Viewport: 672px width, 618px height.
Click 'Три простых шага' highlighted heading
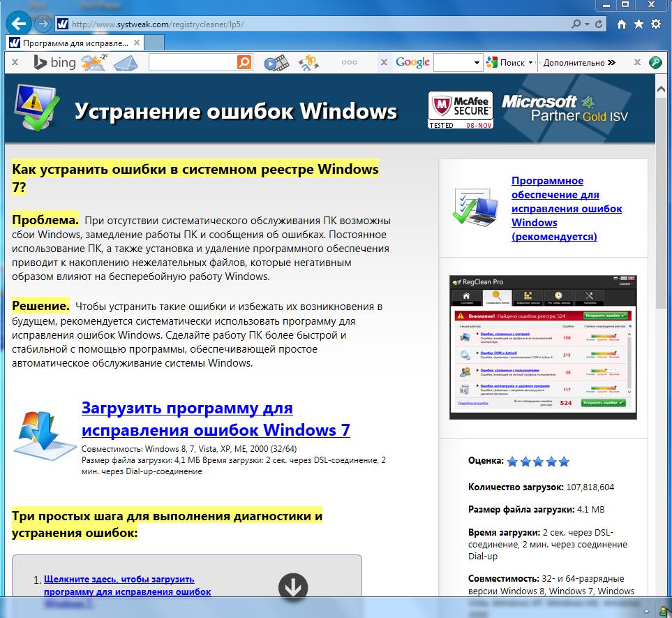pyautogui.click(x=167, y=524)
